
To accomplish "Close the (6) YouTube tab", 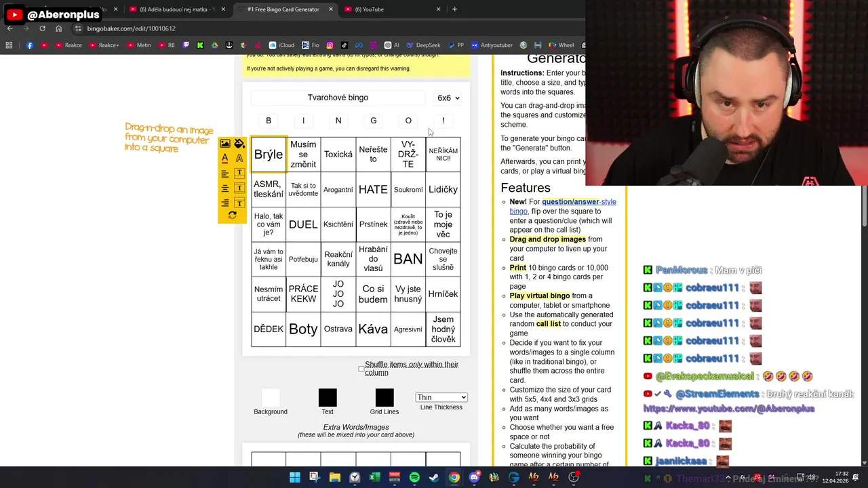I will point(438,9).
